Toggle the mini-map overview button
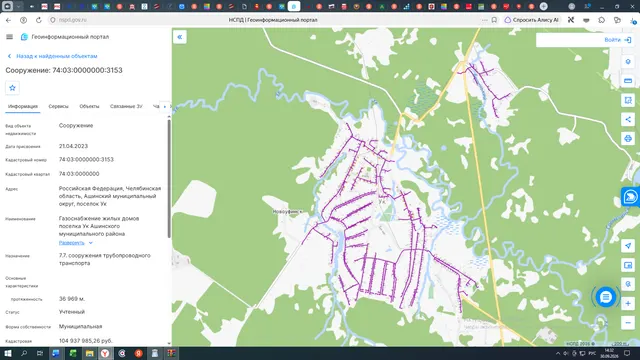 [628, 265]
